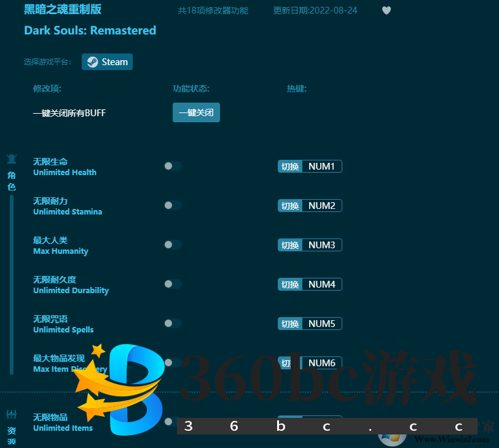Enable the Unlimited Durability toggle
Image resolution: width=499 pixels, height=448 pixels.
(x=173, y=284)
